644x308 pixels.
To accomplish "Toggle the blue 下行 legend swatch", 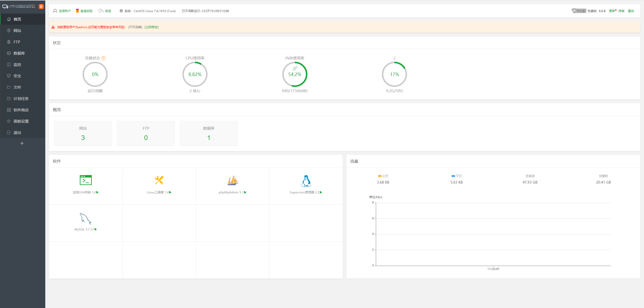I will [453, 176].
